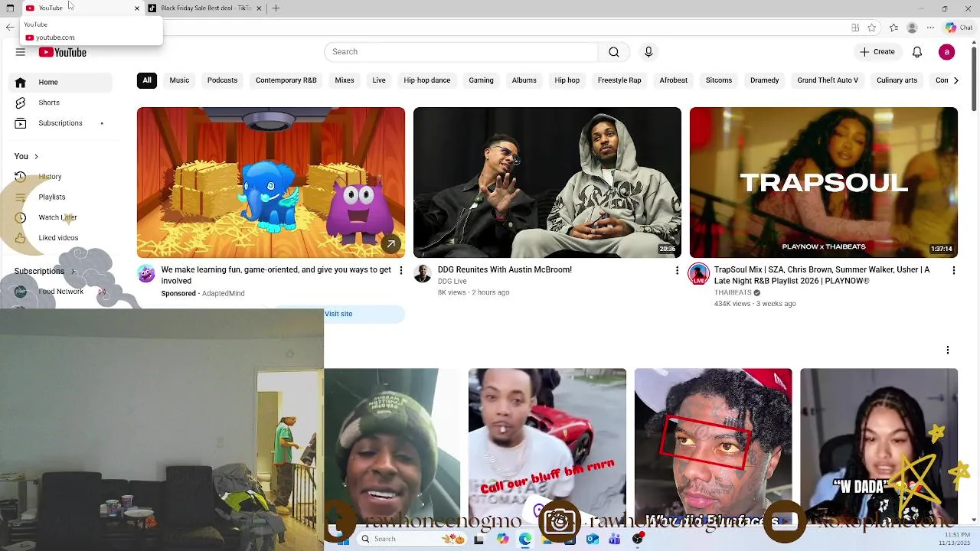Select the Mixes filter chip
Screen dimensions: 980x551
click(x=345, y=80)
